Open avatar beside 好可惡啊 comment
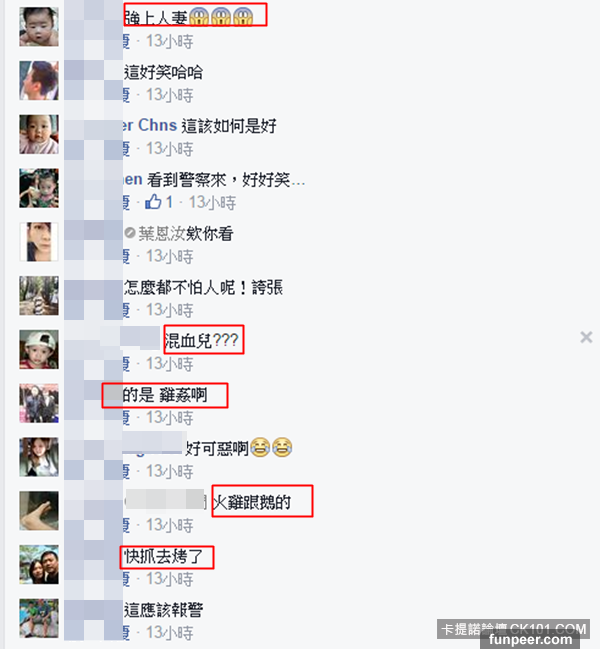The height and width of the screenshot is (649, 600). [x=39, y=457]
